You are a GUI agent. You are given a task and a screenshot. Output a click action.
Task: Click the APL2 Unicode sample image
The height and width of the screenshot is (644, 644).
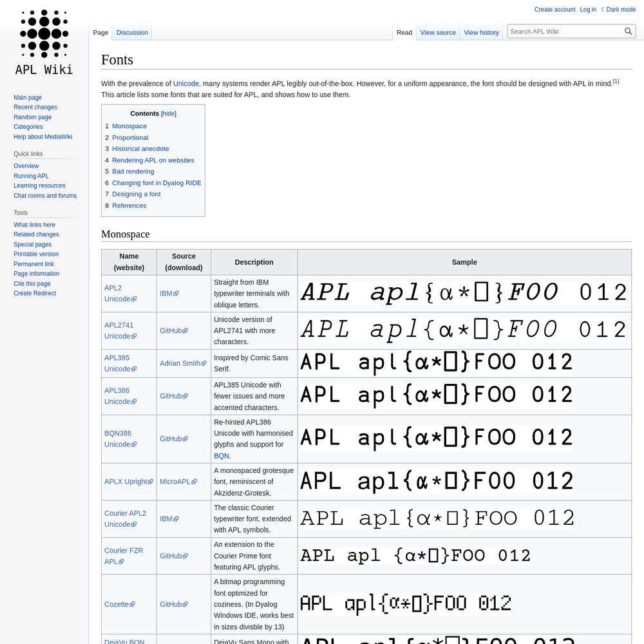pyautogui.click(x=464, y=293)
